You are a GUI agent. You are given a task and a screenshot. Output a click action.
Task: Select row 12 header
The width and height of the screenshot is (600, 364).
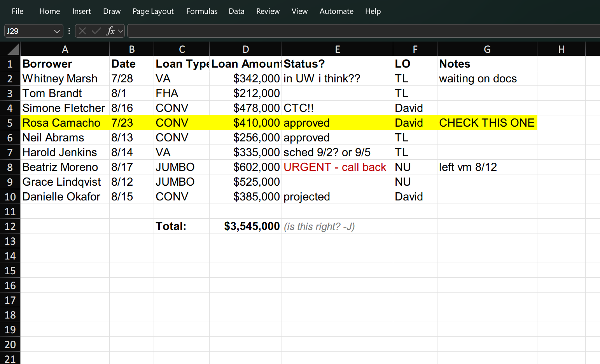10,226
